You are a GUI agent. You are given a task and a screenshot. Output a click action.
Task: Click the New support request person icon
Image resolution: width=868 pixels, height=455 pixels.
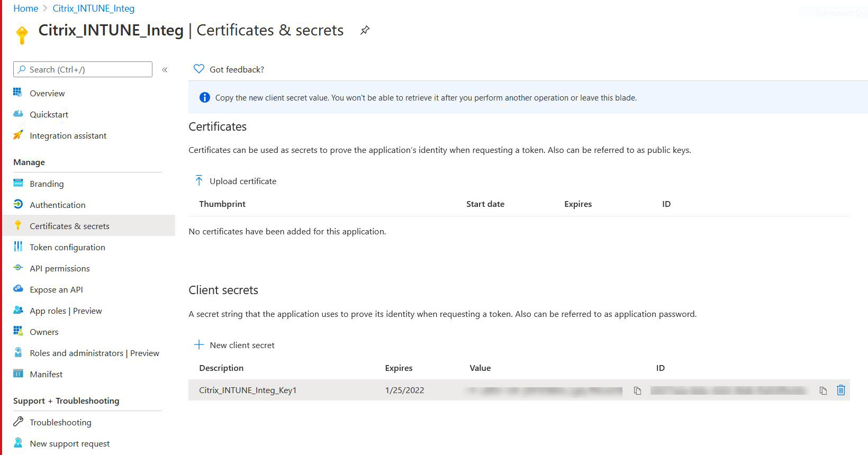click(x=18, y=443)
